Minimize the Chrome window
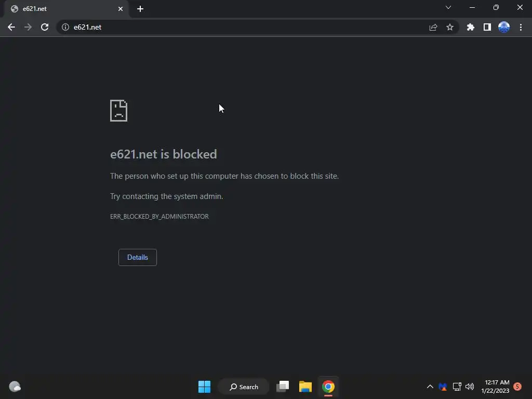Viewport: 532px width, 399px height. click(x=472, y=7)
